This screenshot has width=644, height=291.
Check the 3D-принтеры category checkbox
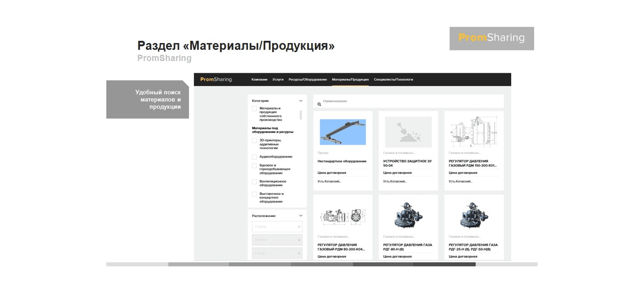point(254,141)
